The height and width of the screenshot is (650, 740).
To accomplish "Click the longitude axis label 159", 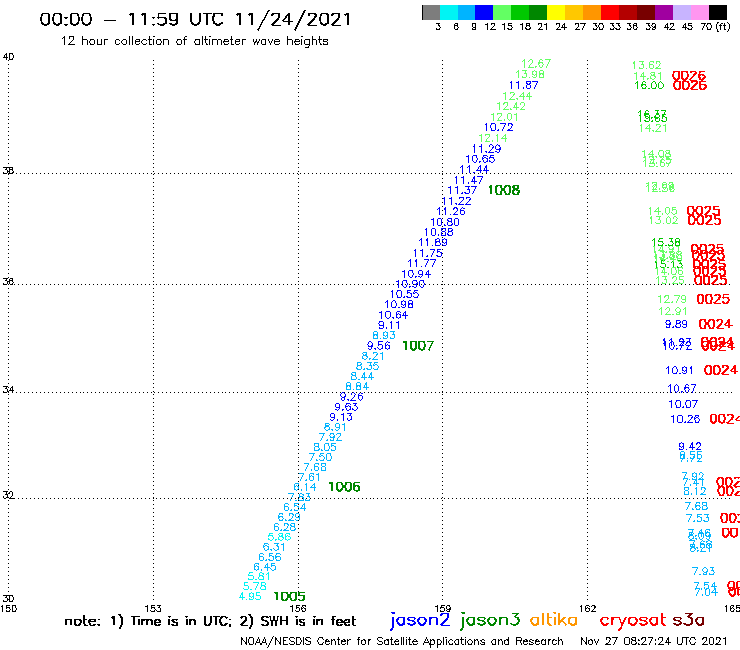I will pyautogui.click(x=443, y=608).
